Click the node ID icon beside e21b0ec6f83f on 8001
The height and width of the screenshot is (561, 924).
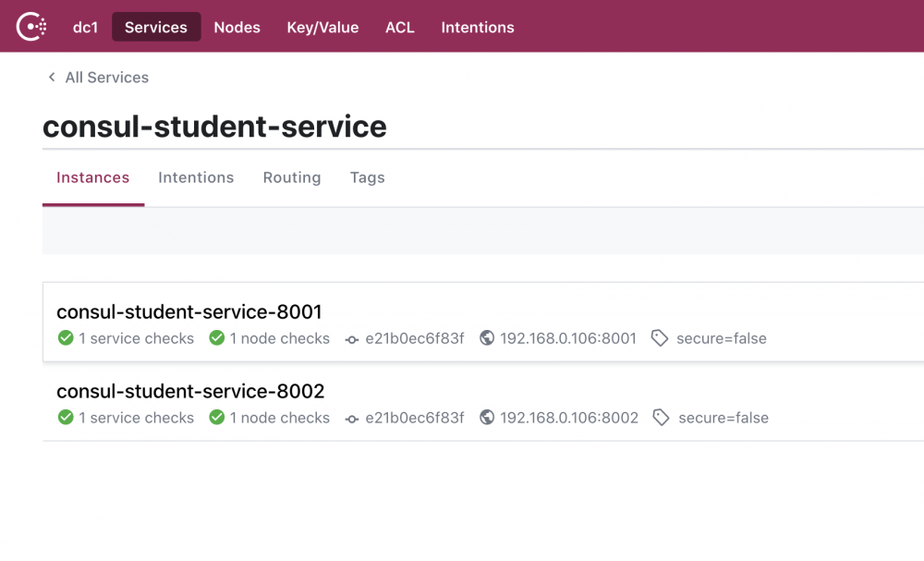pyautogui.click(x=352, y=338)
